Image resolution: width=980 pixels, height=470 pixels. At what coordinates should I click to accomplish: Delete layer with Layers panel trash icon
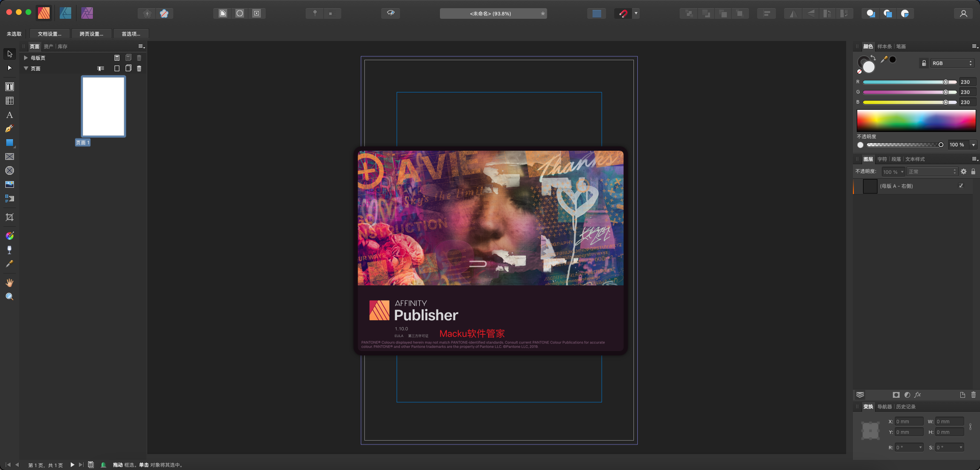click(973, 395)
